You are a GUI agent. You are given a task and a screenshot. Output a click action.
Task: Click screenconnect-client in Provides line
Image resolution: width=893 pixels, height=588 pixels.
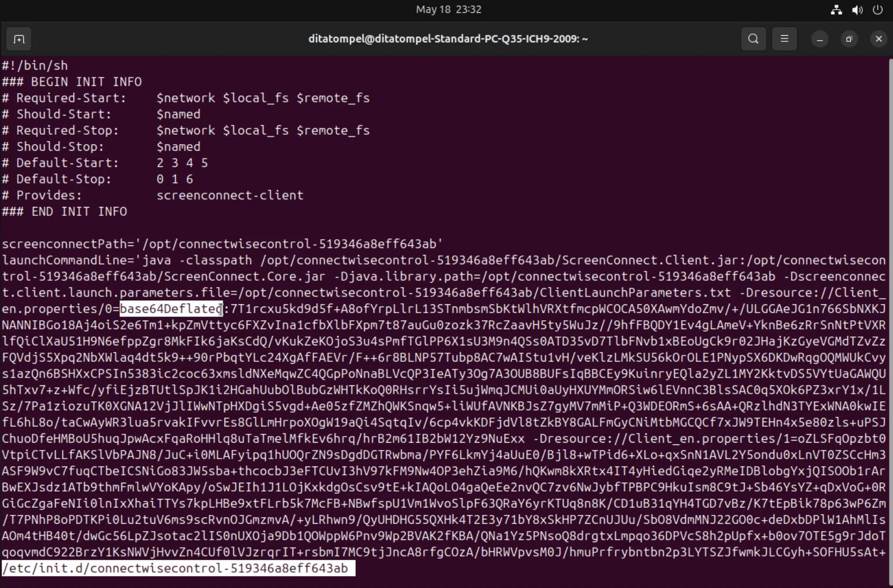(230, 196)
